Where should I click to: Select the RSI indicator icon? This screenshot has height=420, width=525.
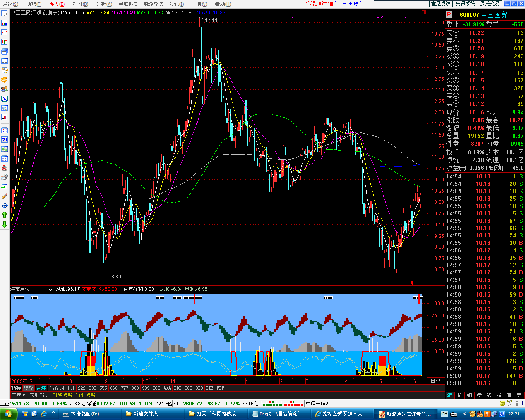[x=5, y=139]
